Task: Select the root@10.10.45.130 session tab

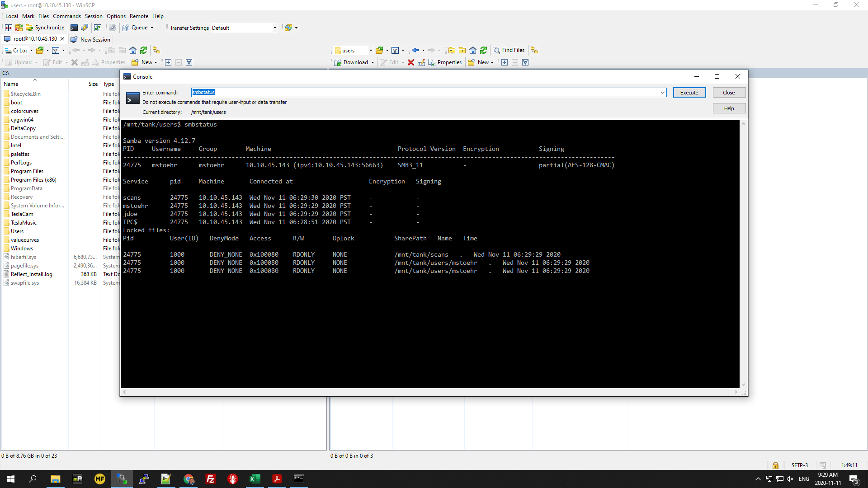Action: click(31, 39)
